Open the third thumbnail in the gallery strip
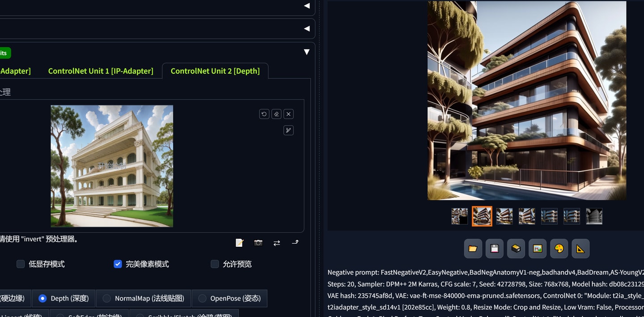 pyautogui.click(x=504, y=216)
